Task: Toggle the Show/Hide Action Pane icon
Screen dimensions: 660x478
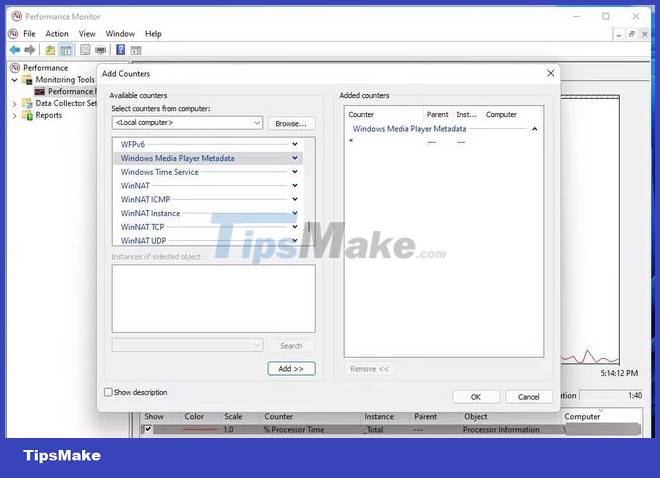Action: 136,50
